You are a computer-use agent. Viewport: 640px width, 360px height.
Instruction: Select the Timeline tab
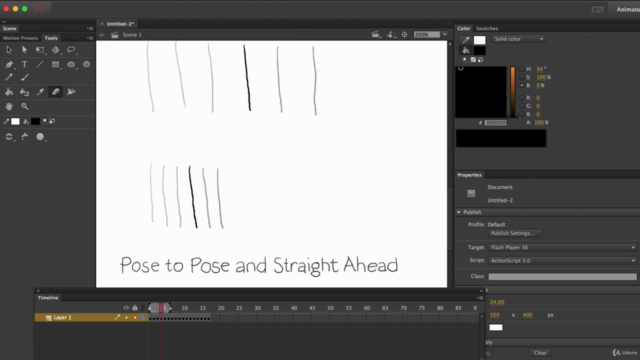pos(48,298)
